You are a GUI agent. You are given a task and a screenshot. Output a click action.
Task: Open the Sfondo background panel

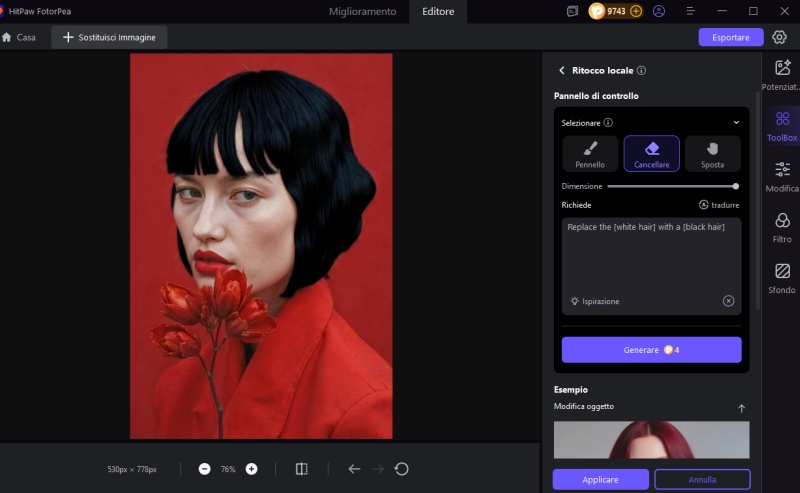[x=782, y=278]
